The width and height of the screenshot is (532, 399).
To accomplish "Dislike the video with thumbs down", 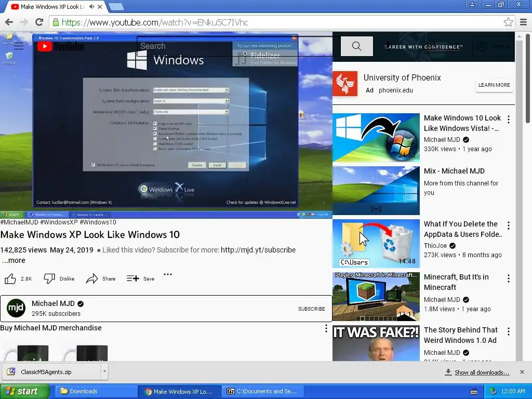I will coord(49,278).
